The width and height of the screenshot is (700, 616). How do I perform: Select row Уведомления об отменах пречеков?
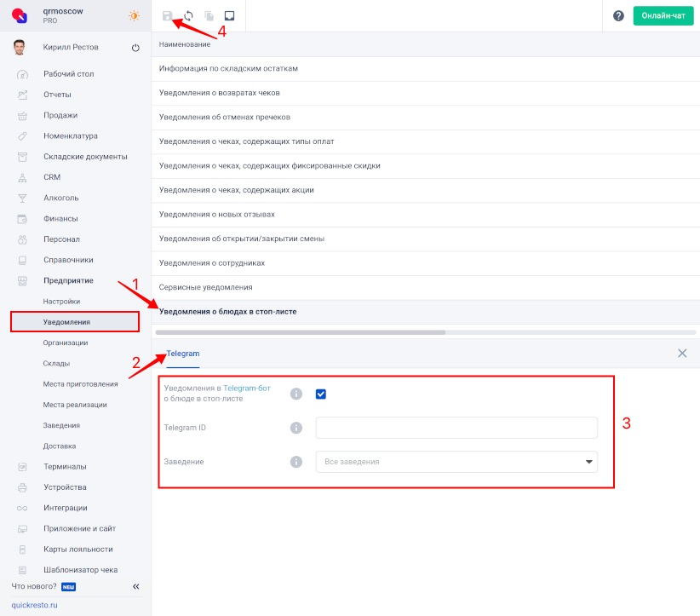click(x=426, y=118)
